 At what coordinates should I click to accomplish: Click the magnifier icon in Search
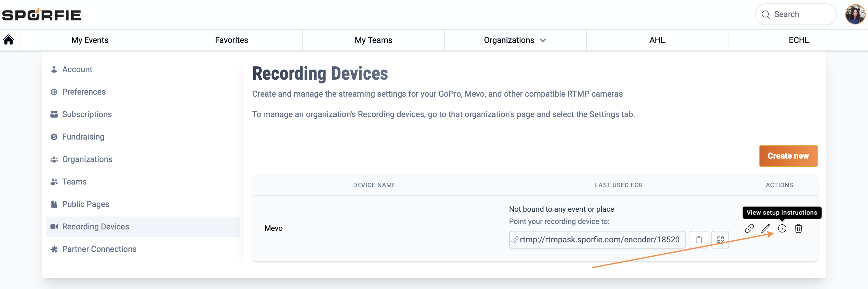(766, 14)
